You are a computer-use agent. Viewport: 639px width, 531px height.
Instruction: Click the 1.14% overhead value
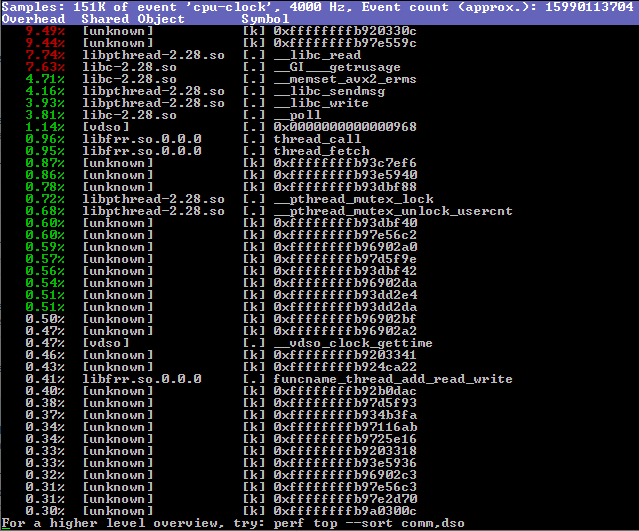[45, 127]
